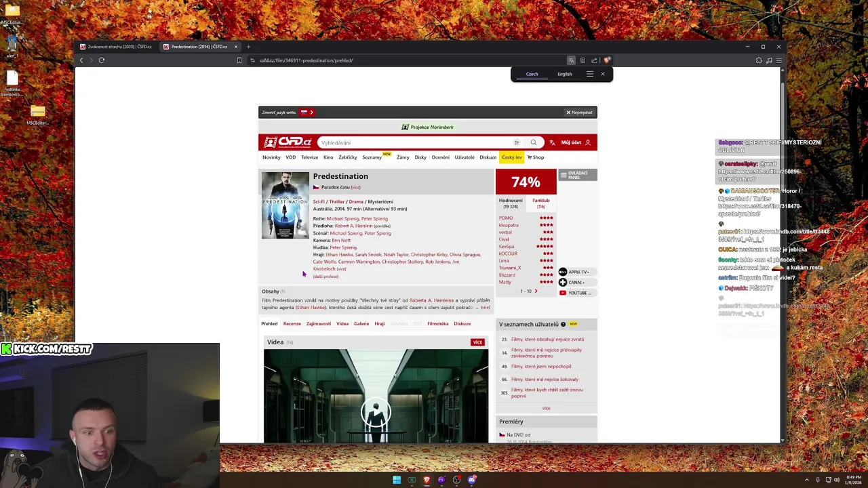Change site language via flag button
868x488 pixels.
pos(307,113)
